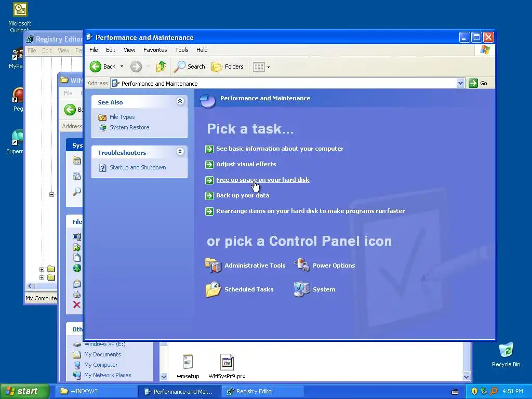
Task: Select 'Free up space on your hard disk'
Action: point(262,180)
